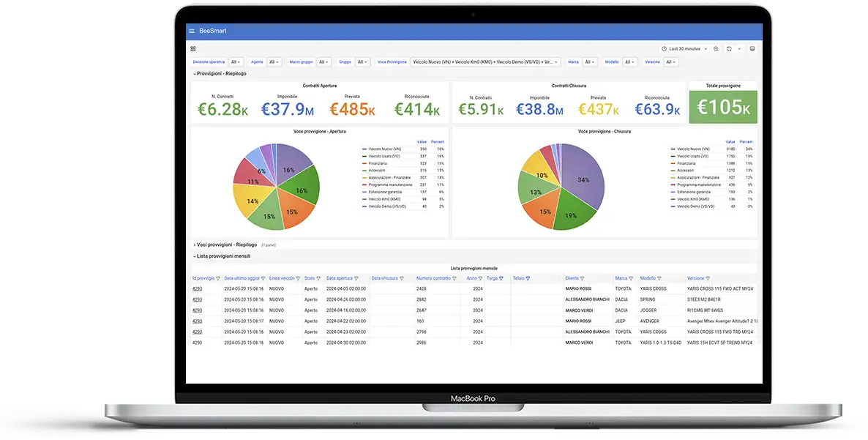
Task: Click filter icon on Cliente column
Action: coord(583,279)
